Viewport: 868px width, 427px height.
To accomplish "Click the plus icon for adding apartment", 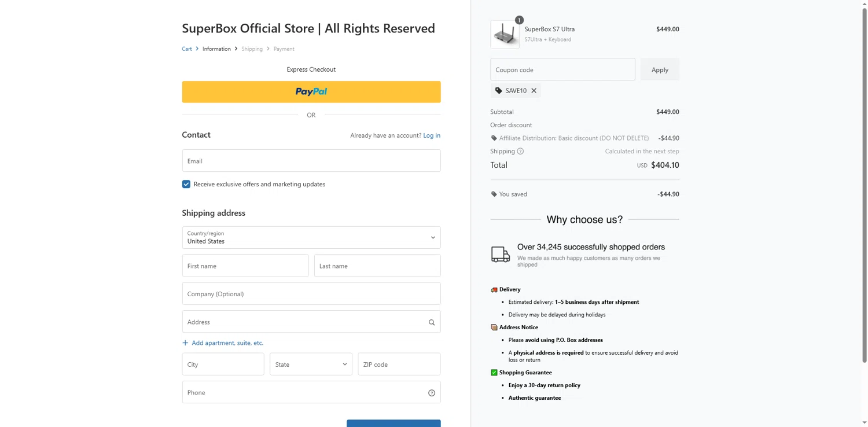I will [x=185, y=343].
